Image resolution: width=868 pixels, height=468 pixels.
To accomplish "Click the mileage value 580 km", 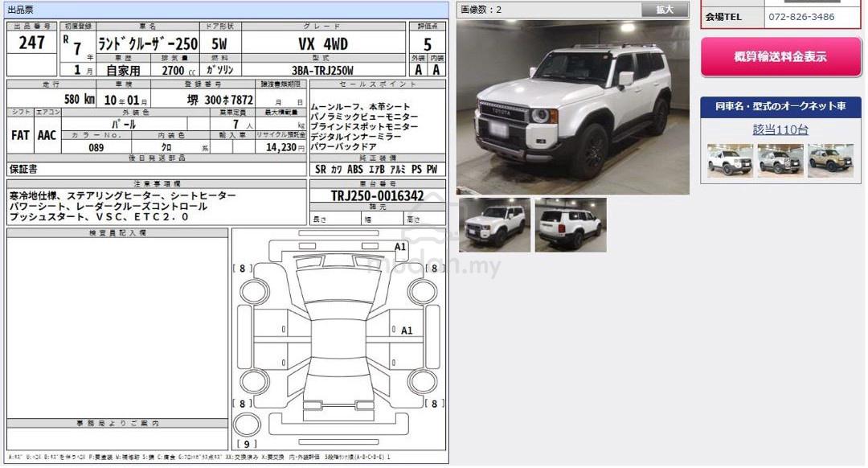I will [x=79, y=99].
